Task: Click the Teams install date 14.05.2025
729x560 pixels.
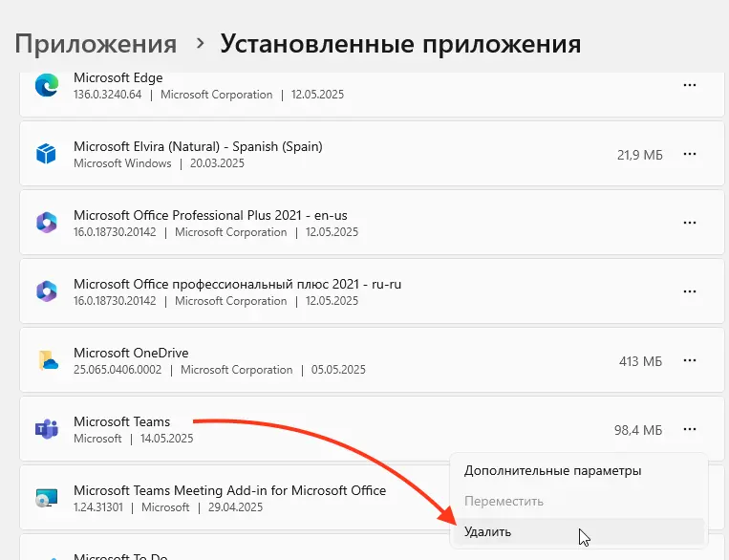Action: coord(167,439)
